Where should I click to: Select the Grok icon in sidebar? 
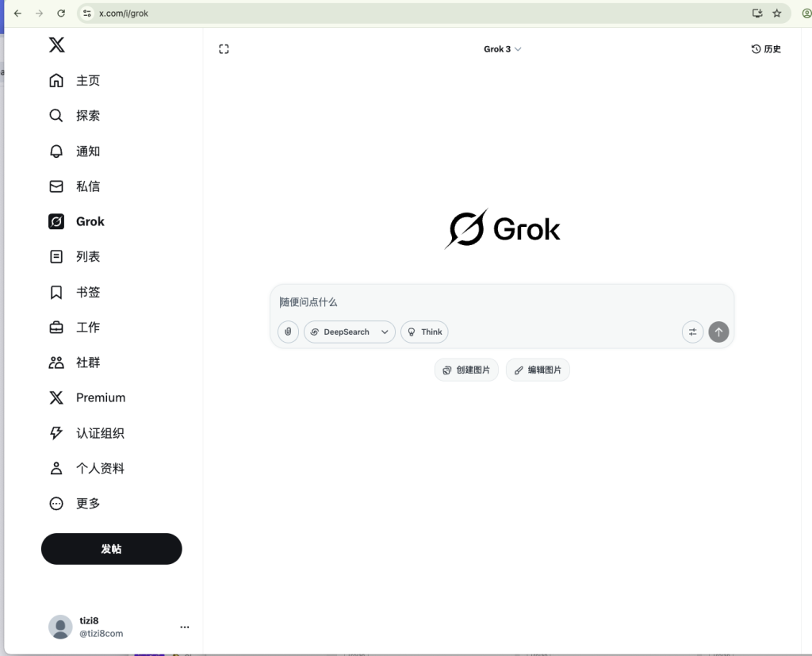click(x=56, y=221)
